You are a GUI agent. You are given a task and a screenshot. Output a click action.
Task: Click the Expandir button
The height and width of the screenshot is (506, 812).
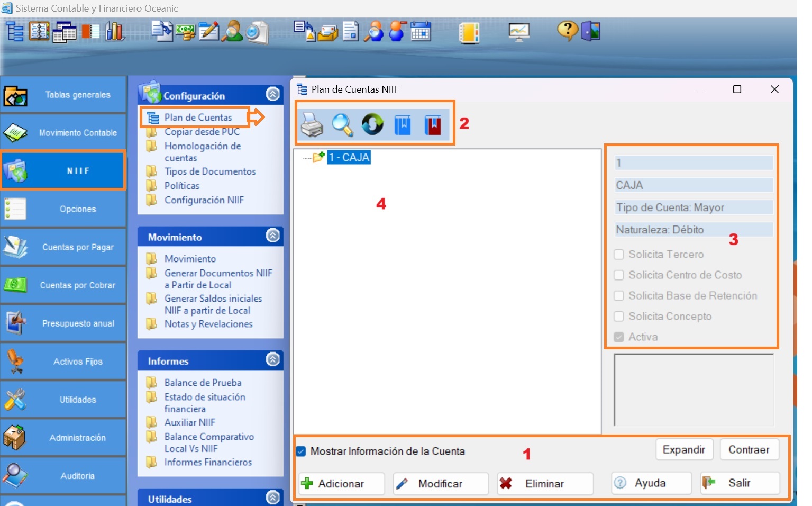684,450
